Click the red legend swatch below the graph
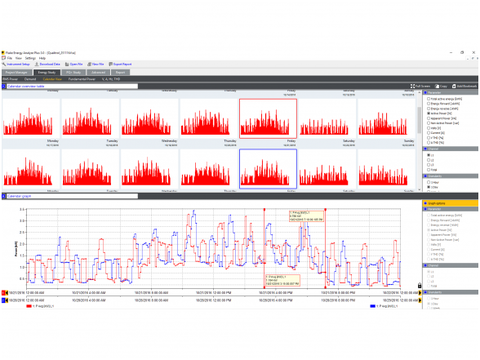 pos(29,306)
